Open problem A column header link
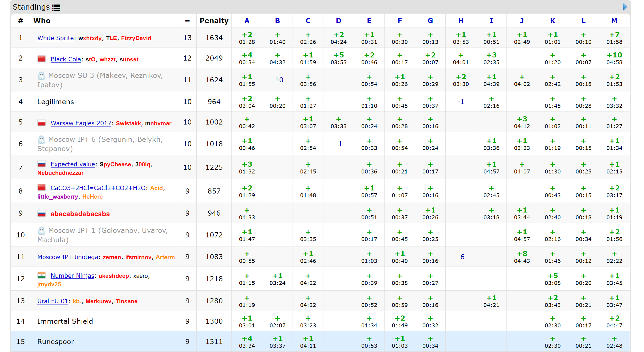The width and height of the screenshot is (644, 352). pos(247,21)
